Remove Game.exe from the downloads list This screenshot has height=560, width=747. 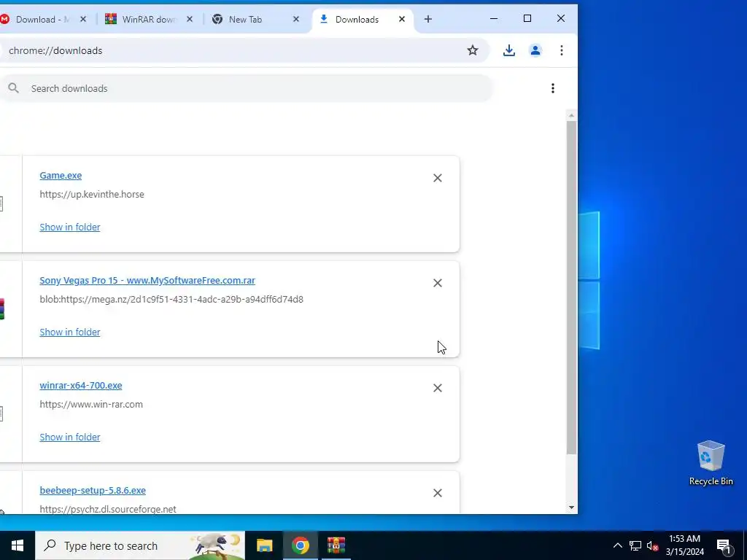[438, 178]
